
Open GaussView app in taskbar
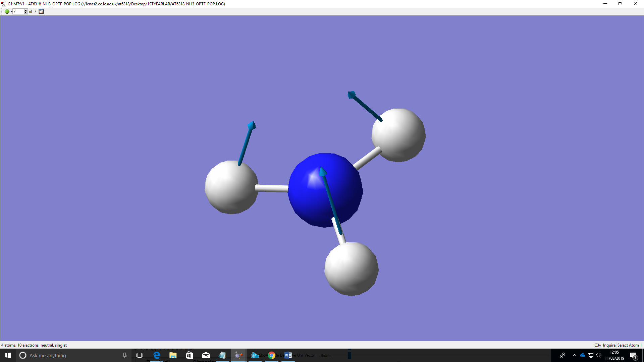238,355
